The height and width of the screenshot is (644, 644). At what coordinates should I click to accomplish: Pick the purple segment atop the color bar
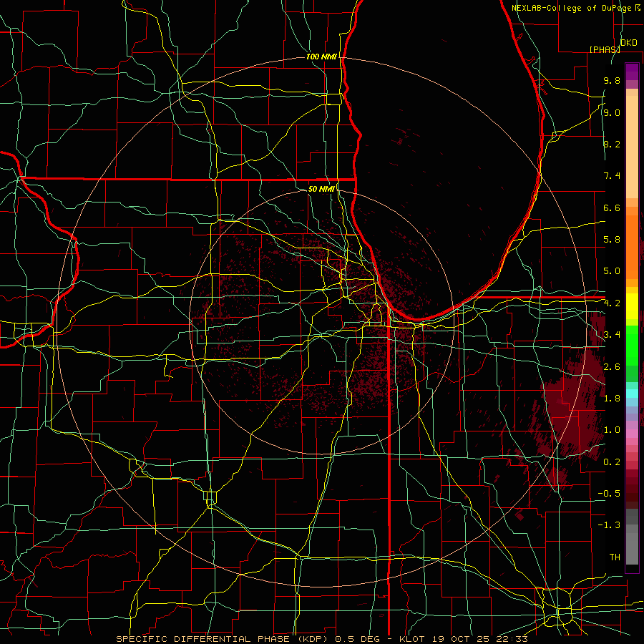(x=632, y=72)
